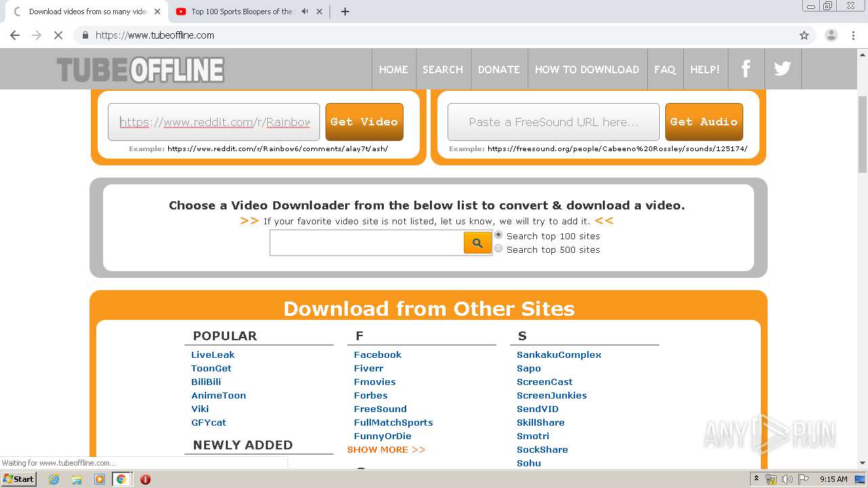Open the FunnyOrDie link
The image size is (868, 488).
click(382, 436)
